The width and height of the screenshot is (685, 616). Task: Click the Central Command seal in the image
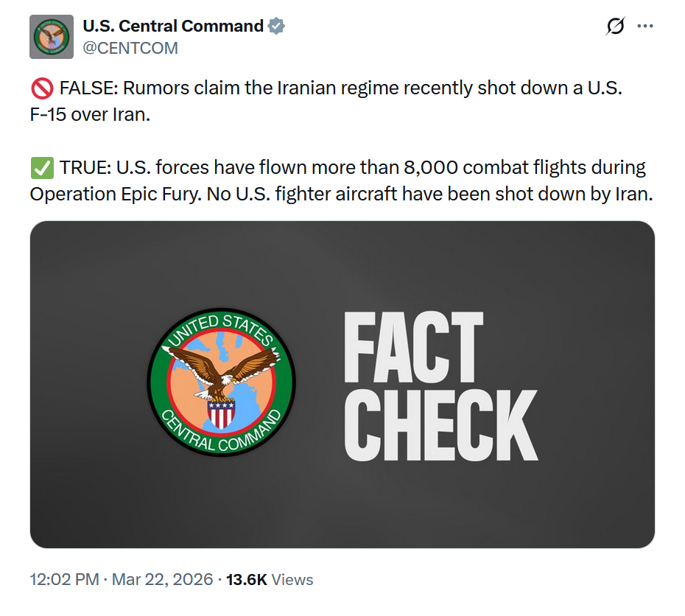click(x=221, y=382)
